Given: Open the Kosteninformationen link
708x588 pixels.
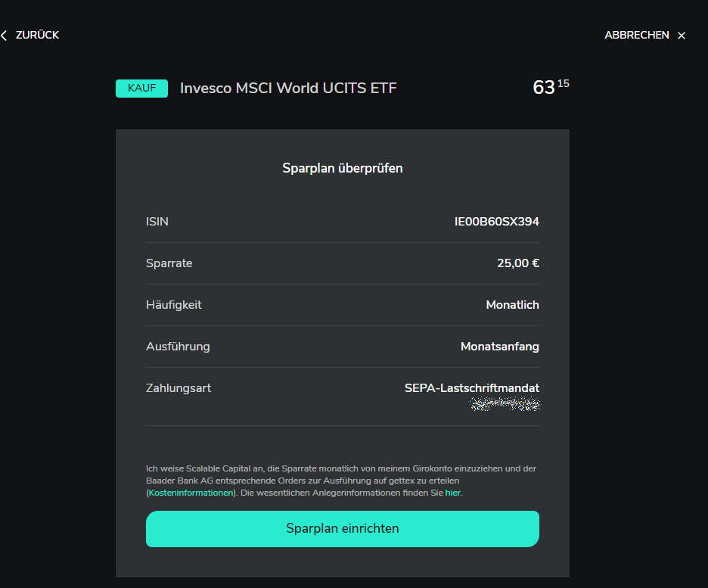Looking at the screenshot, I should [x=191, y=493].
